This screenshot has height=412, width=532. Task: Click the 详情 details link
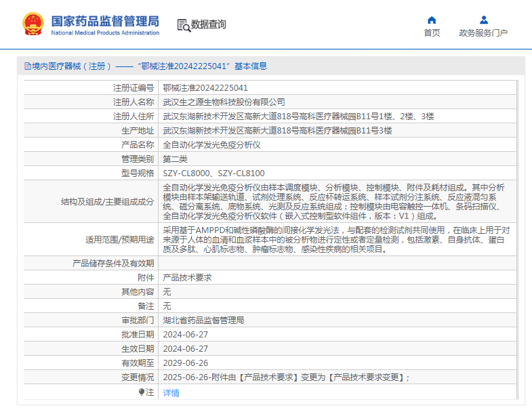tap(171, 392)
